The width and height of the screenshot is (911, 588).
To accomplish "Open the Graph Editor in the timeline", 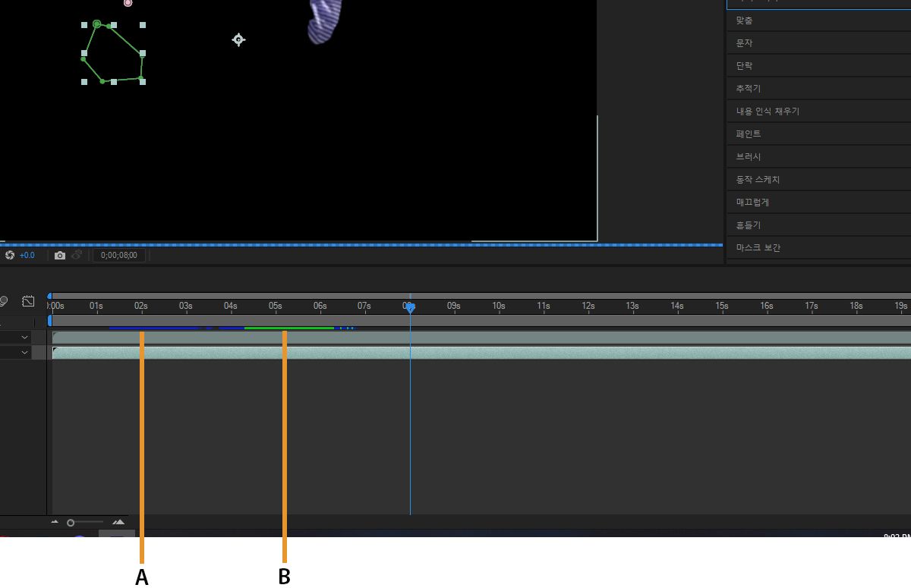I will [28, 301].
